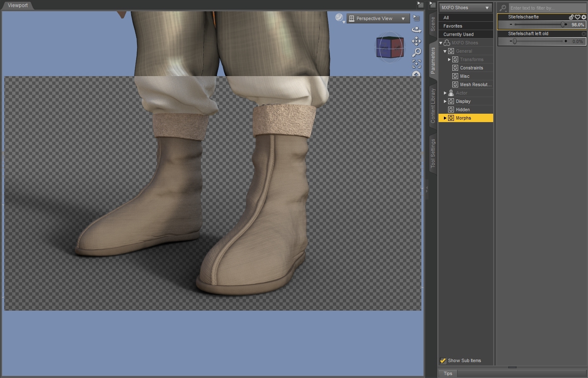Click the Stiefelschaefte lock link icon
Screen dimensions: 588x378
tap(571, 17)
